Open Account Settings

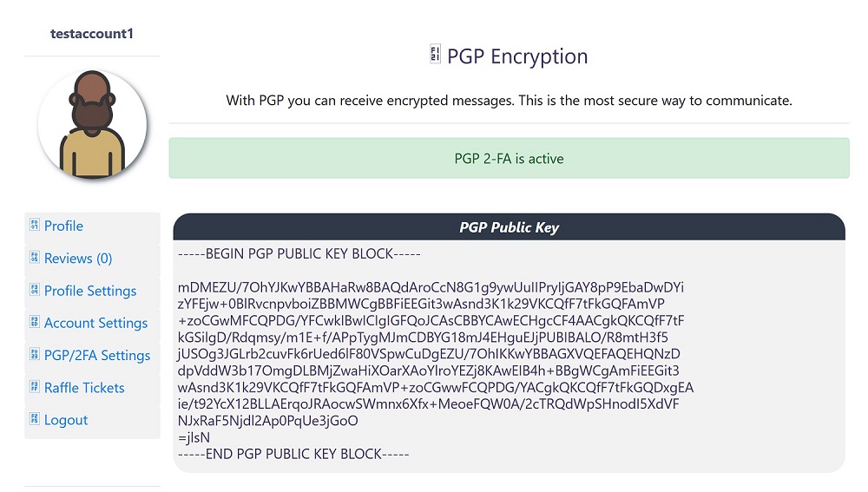pyautogui.click(x=95, y=323)
